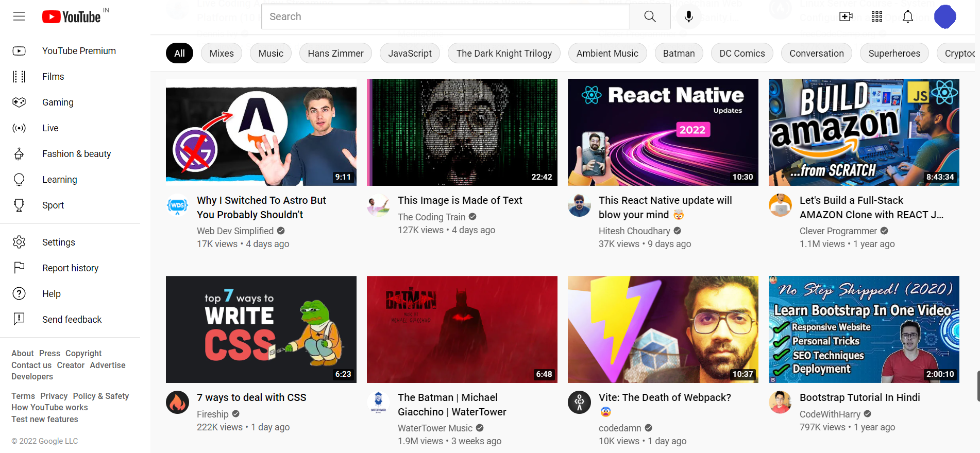Open the Fireship channel avatar
This screenshot has height=453, width=980.
[x=177, y=403]
